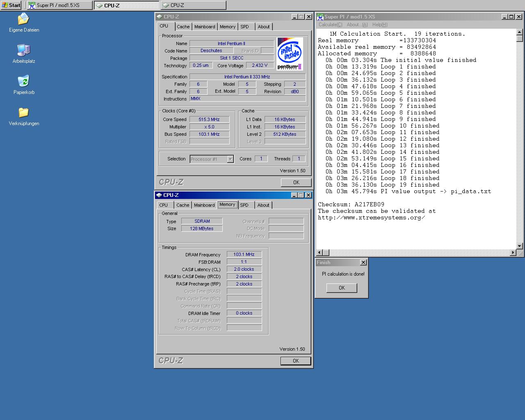Screen dimensions: 525x420
Task: Open Memory tab in upper CPU-Z window
Action: 228,27
